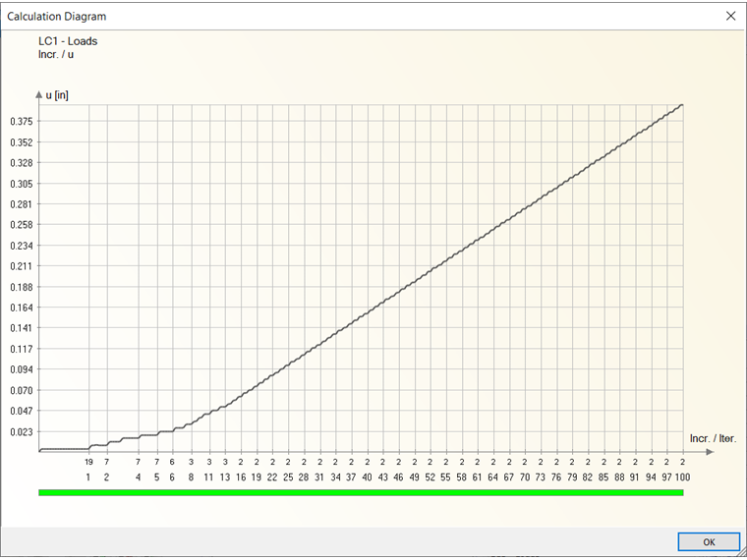Click the 0.281 value on vertical axis
The image size is (747, 560).
[x=21, y=204]
